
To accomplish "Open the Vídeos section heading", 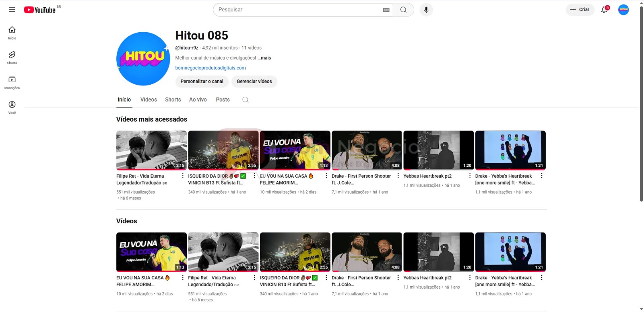I will tap(127, 221).
